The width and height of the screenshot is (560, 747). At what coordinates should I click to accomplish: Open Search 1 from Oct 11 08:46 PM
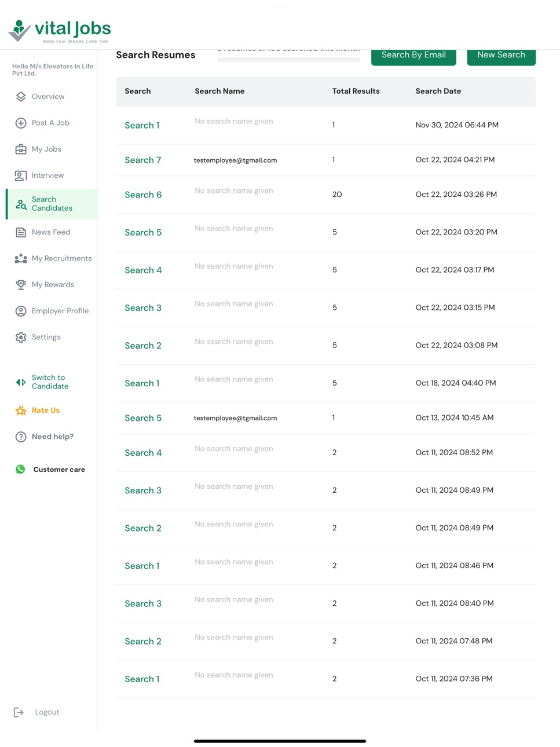[x=142, y=566]
